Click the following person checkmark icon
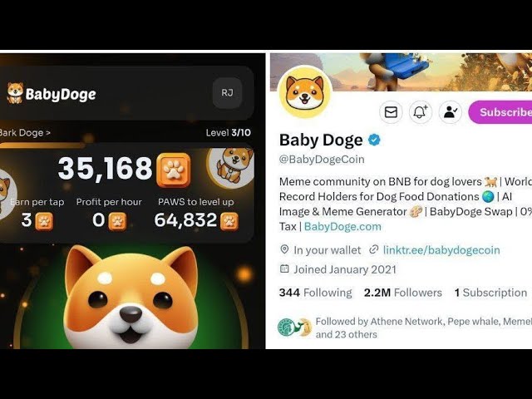The height and width of the screenshot is (399, 532). coord(451,112)
